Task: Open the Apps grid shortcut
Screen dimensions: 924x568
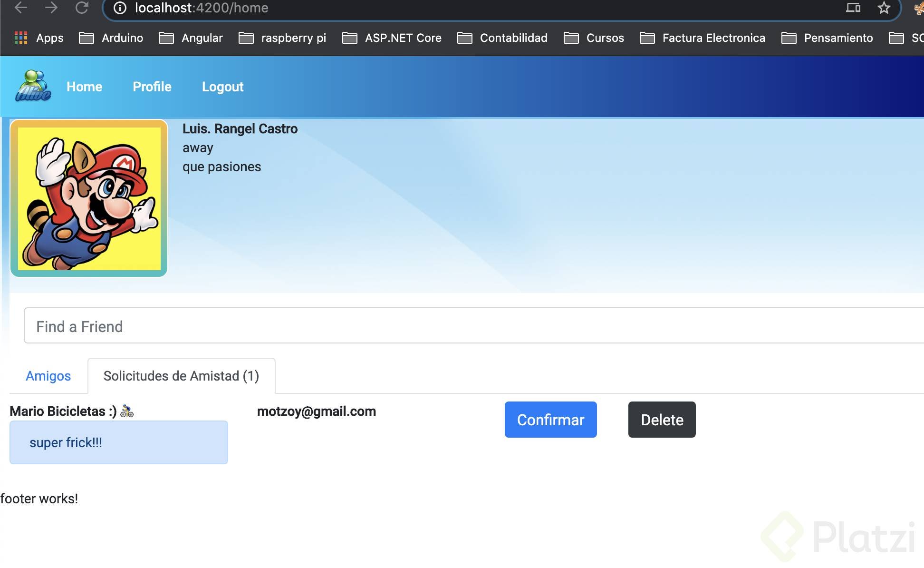Action: tap(39, 38)
